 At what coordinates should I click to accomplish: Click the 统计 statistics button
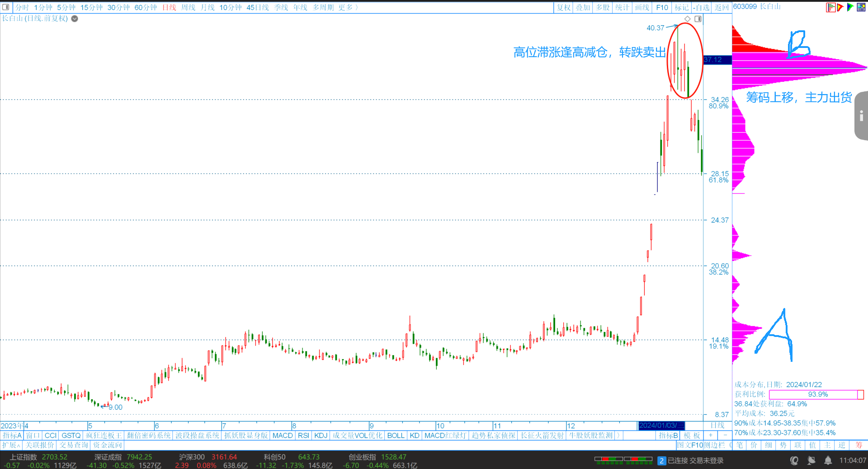coord(622,7)
